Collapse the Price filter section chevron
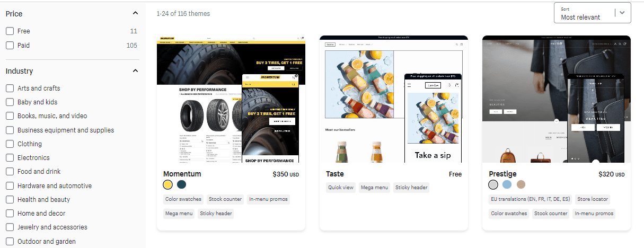Screen dimensions: 644x248 (135, 13)
